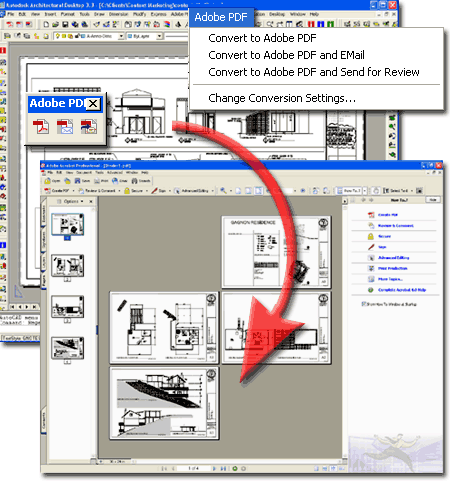
Task: Choose Convert to Adobe PDF menu entry
Action: [x=262, y=38]
